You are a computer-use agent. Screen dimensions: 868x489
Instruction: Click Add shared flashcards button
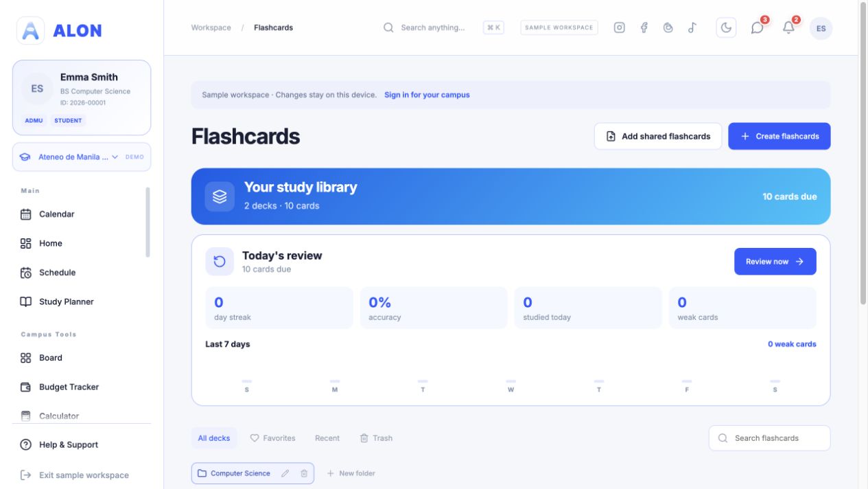[x=658, y=136]
